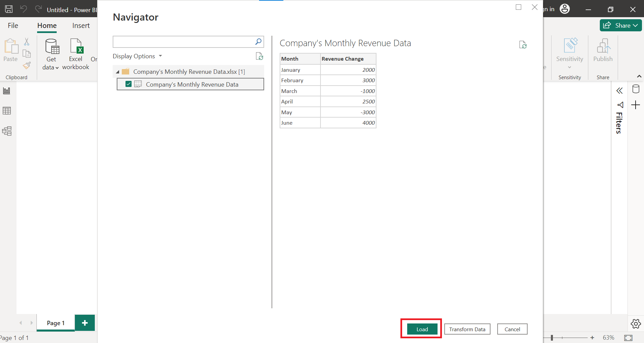This screenshot has width=644, height=343.
Task: Uncheck Company's Monthly Revenue Data checkbox
Action: pos(129,84)
